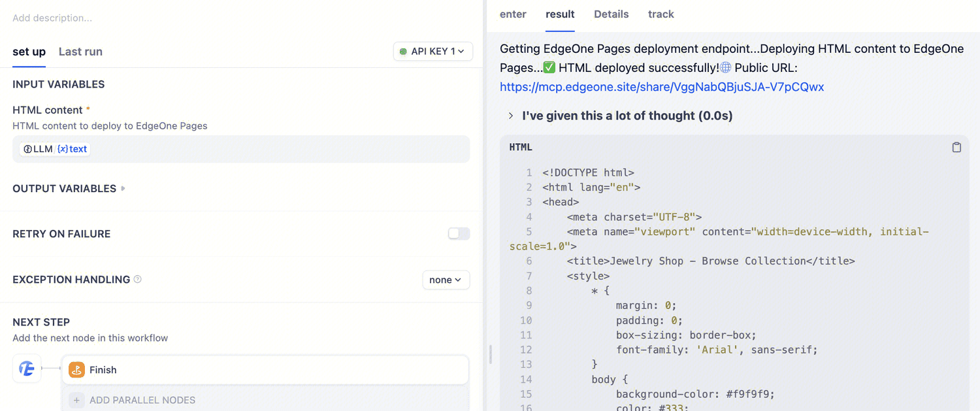
Task: Click the LLM icon in HTML content field
Action: [27, 149]
